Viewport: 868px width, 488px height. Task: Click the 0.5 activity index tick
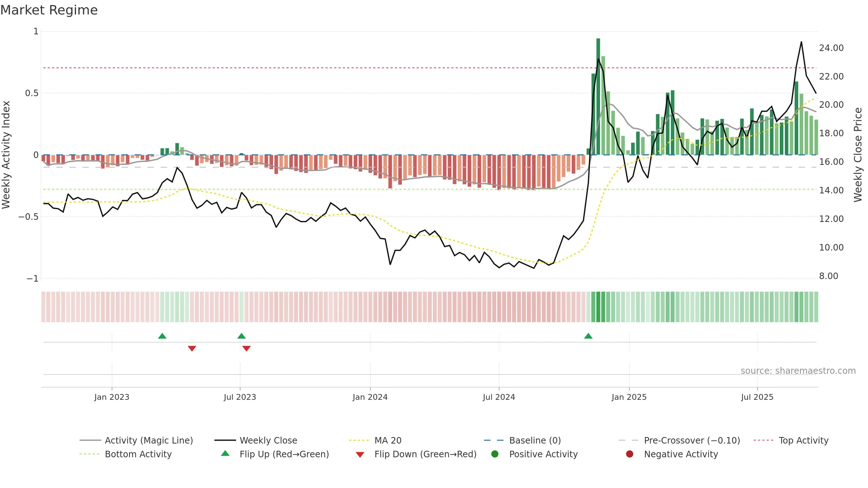pos(31,93)
